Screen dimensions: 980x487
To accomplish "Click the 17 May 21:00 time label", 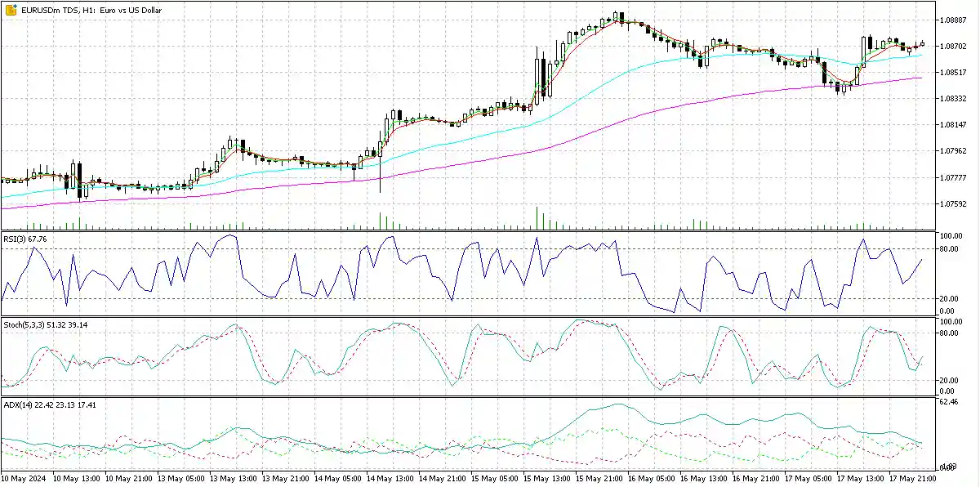I will tap(914, 476).
